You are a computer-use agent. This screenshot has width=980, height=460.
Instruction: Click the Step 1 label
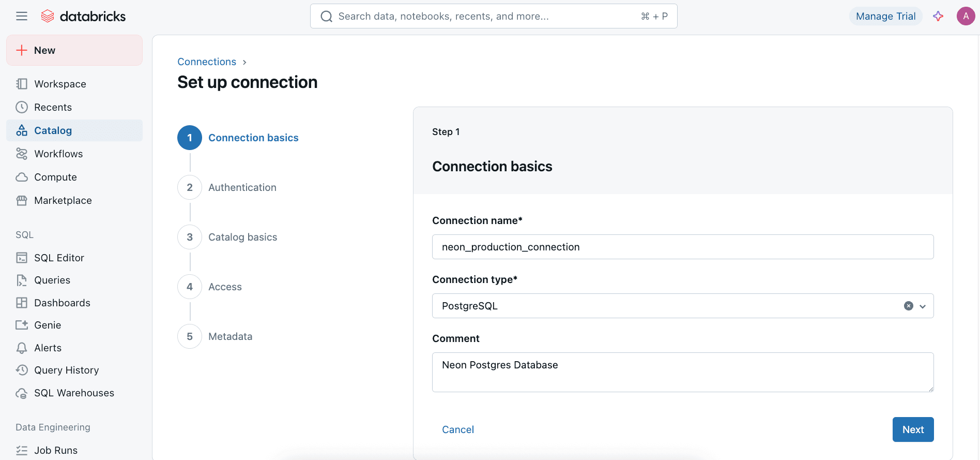tap(446, 131)
